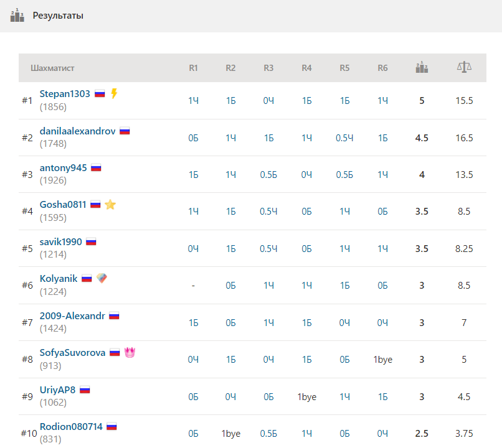502x448 pixels.
Task: Click the Russian flag next to antony945
Action: (96, 168)
